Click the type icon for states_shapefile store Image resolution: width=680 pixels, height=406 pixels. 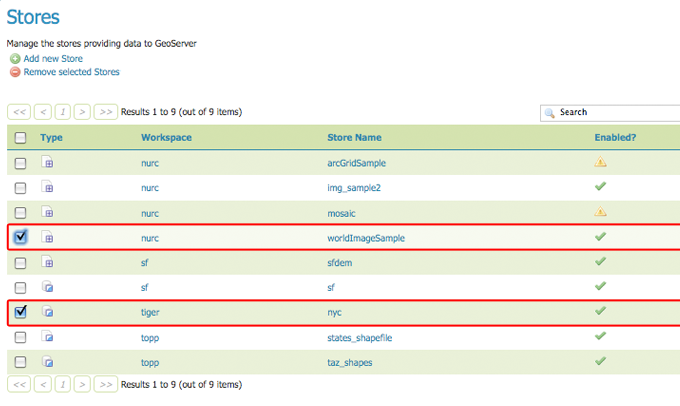pyautogui.click(x=48, y=337)
